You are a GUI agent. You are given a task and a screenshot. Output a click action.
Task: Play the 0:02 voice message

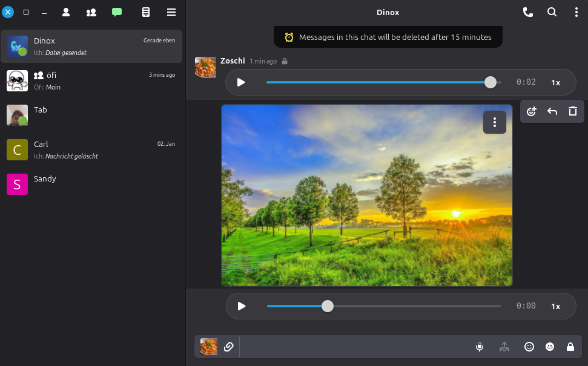241,82
